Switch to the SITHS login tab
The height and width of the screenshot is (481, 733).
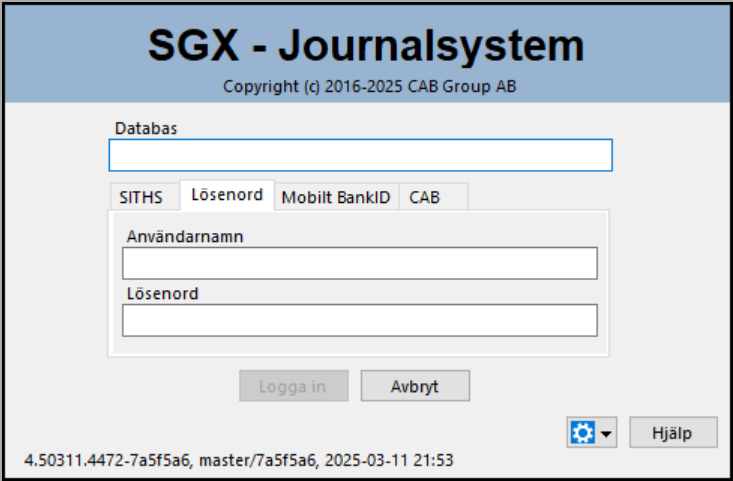click(145, 197)
